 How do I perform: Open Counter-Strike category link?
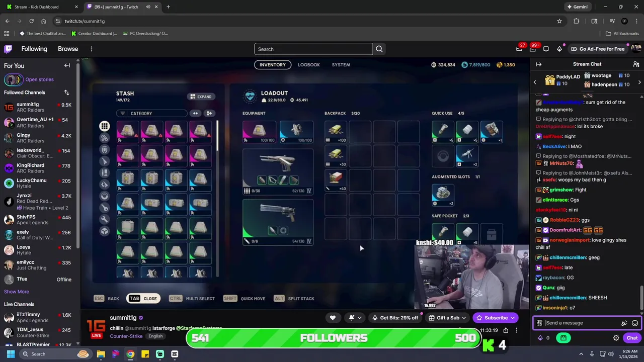(126, 336)
